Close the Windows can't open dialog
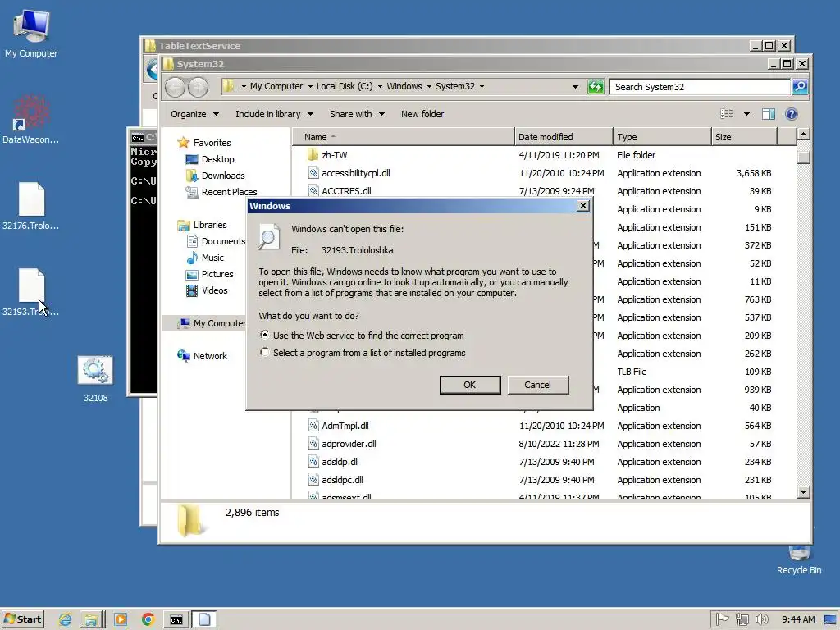Image resolution: width=840 pixels, height=630 pixels. [583, 206]
